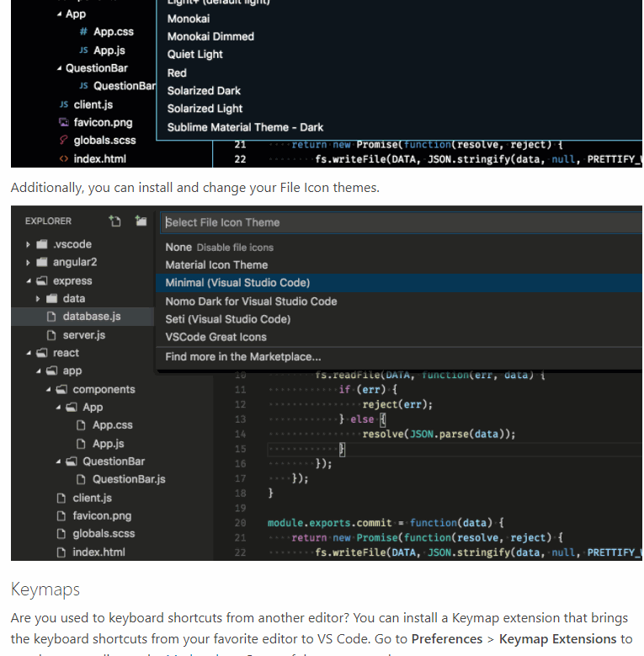Click line number 20 in the editor
This screenshot has height=656, width=644.
tap(240, 523)
